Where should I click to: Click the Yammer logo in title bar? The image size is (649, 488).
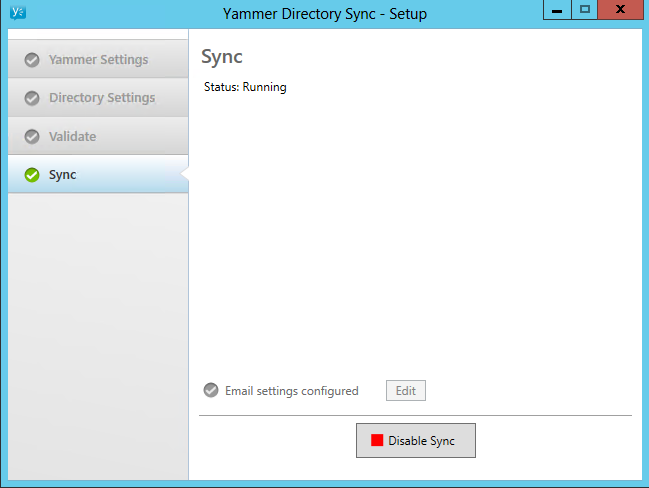click(18, 13)
